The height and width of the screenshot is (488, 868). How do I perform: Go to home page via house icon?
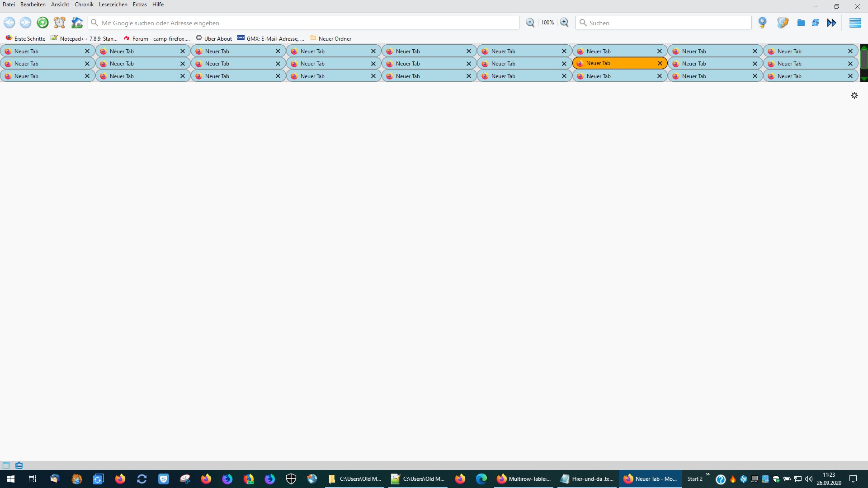click(x=77, y=23)
